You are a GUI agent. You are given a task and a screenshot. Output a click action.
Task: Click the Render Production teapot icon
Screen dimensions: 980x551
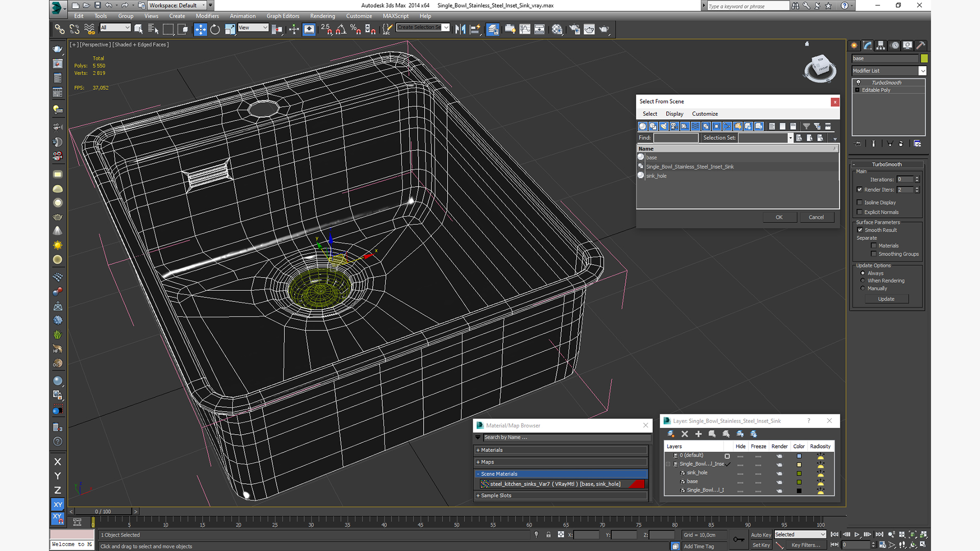(x=604, y=29)
